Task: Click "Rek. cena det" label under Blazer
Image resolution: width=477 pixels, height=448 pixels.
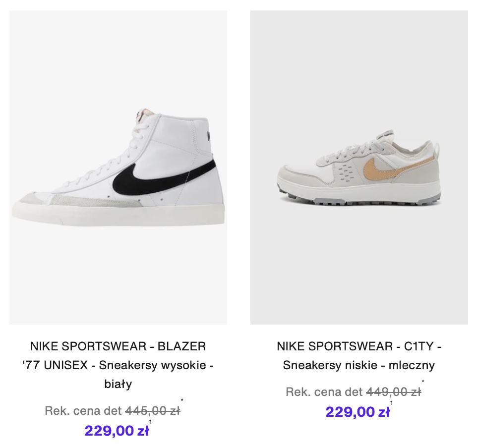Action: [83, 411]
